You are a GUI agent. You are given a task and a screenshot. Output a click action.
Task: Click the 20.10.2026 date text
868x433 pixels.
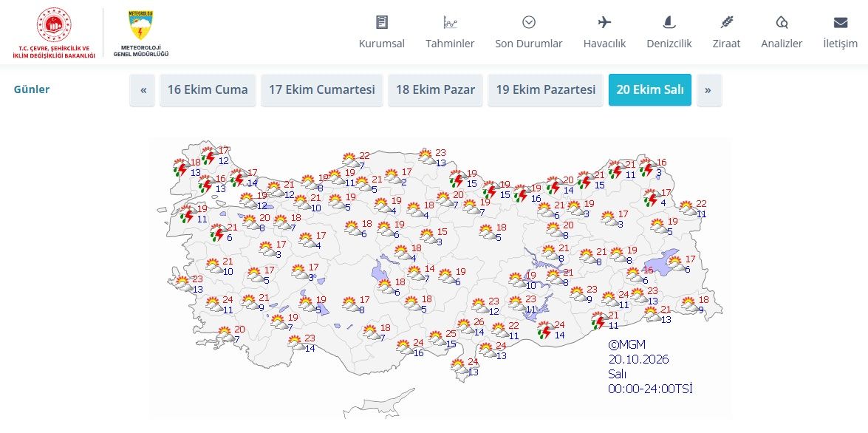click(639, 359)
